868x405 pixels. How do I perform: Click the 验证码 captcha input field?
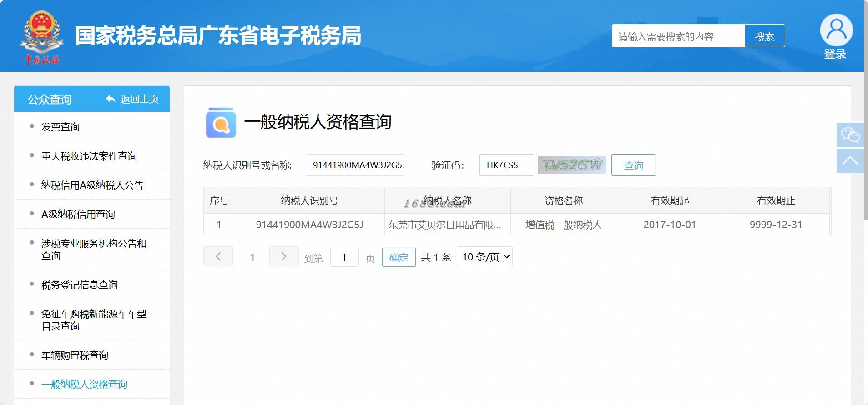coord(506,165)
